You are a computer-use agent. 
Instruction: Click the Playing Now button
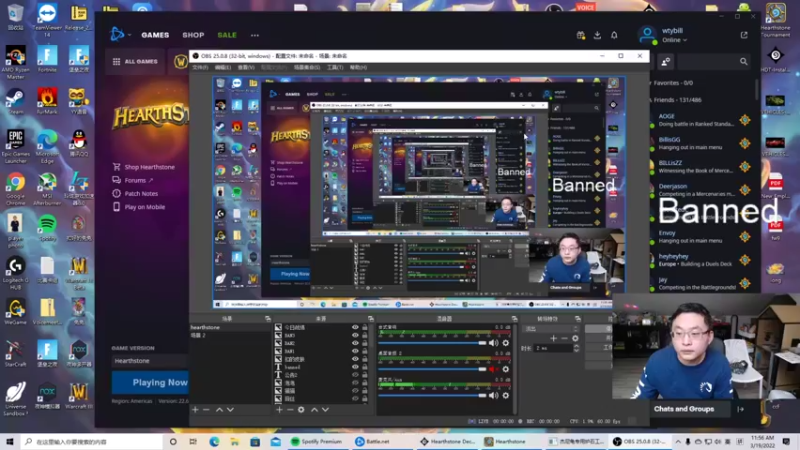coord(151,382)
